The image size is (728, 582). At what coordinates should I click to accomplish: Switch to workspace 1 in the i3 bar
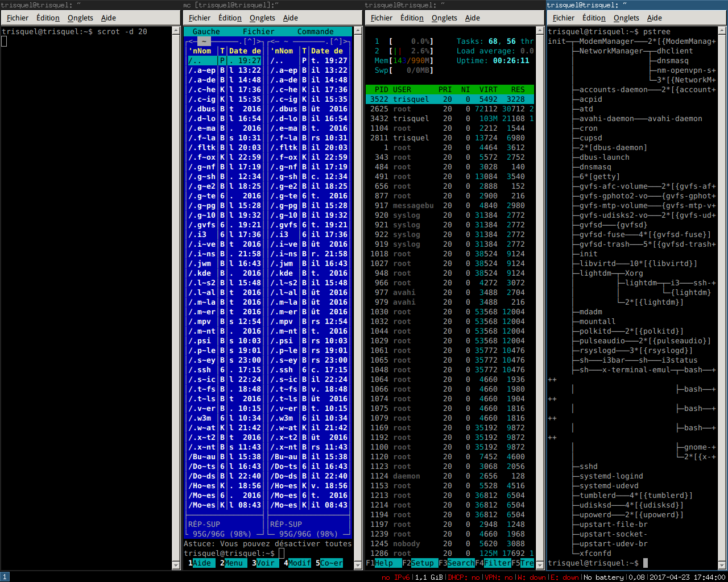coord(5,577)
